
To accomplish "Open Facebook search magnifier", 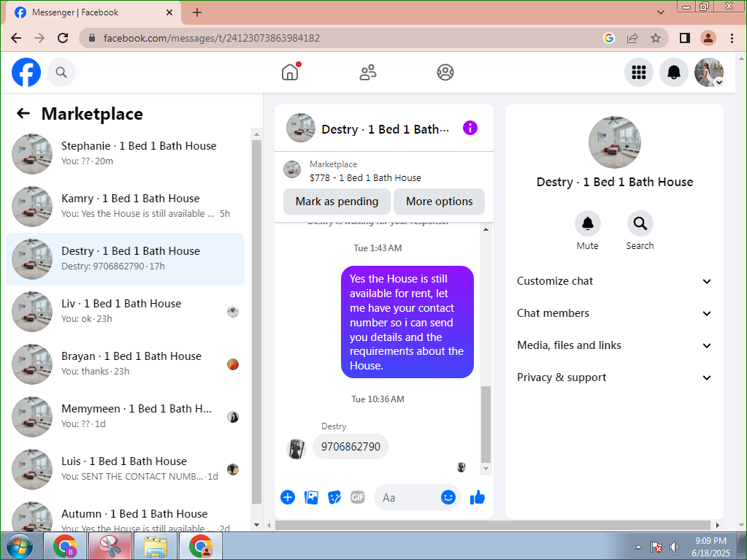I will [x=61, y=72].
